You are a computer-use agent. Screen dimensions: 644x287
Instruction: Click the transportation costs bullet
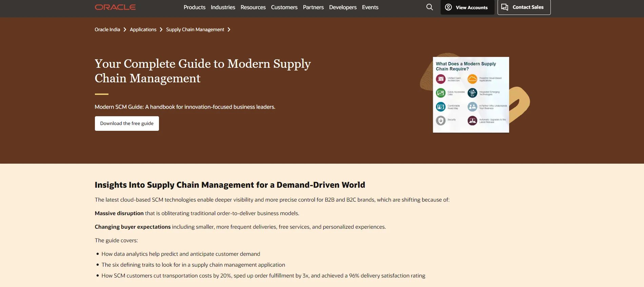point(263,275)
